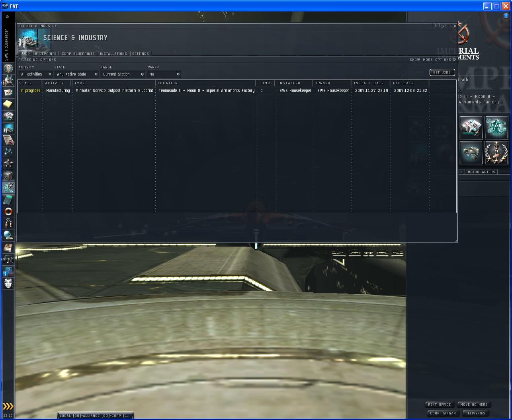Open the paper document icon in sidebar
Image resolution: width=512 pixels, height=420 pixels.
point(8,140)
